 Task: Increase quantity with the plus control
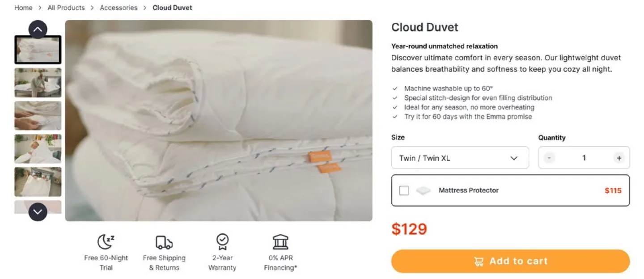pos(619,157)
